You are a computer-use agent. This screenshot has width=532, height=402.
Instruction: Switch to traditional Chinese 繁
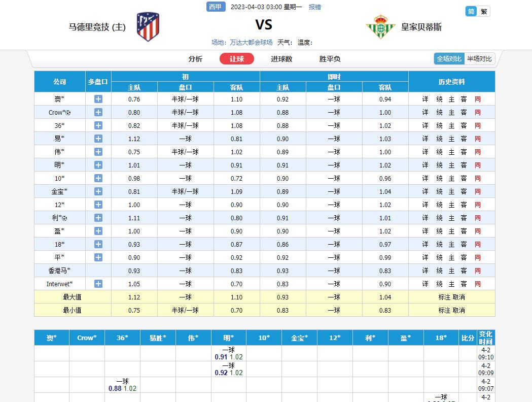click(484, 12)
